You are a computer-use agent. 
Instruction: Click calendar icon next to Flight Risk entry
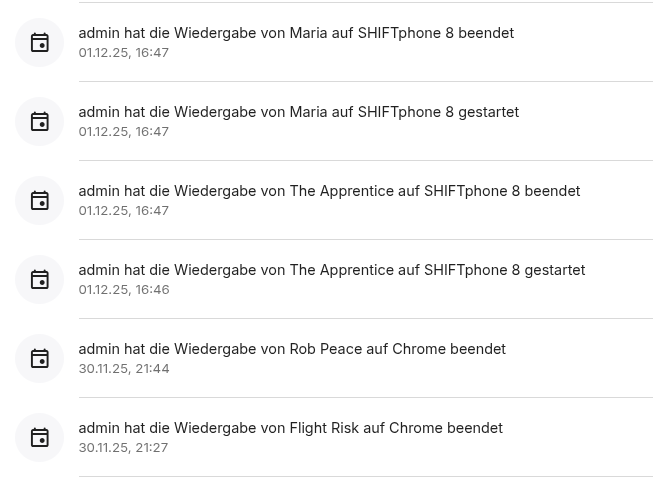click(x=40, y=438)
